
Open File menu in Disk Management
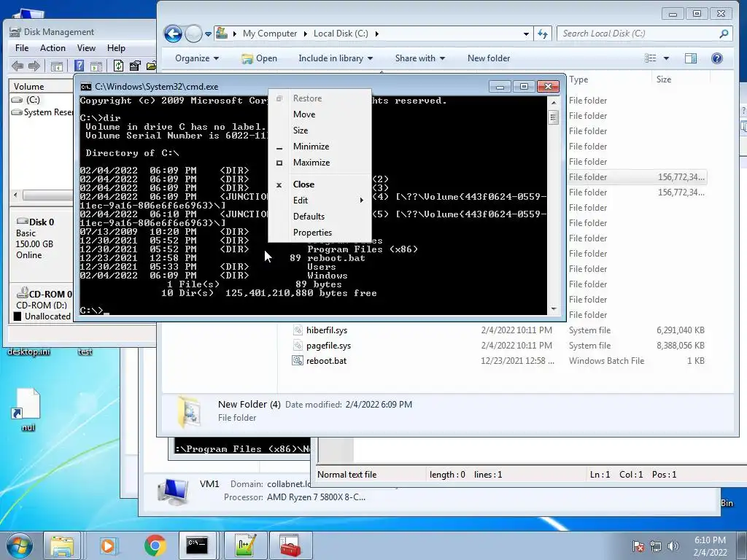point(22,48)
